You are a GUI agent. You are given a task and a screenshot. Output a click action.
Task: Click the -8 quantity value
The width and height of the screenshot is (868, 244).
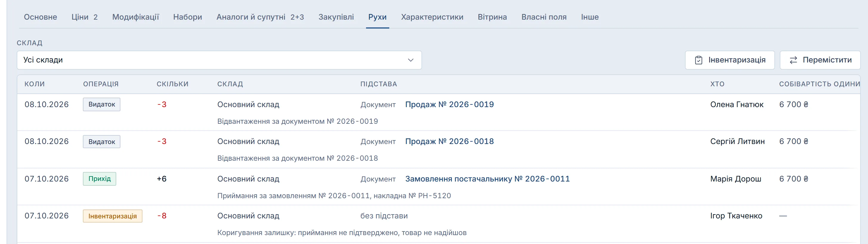click(x=162, y=216)
